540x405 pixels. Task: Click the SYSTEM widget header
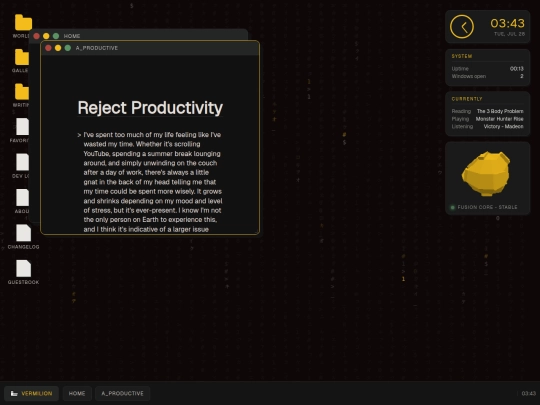coord(462,56)
